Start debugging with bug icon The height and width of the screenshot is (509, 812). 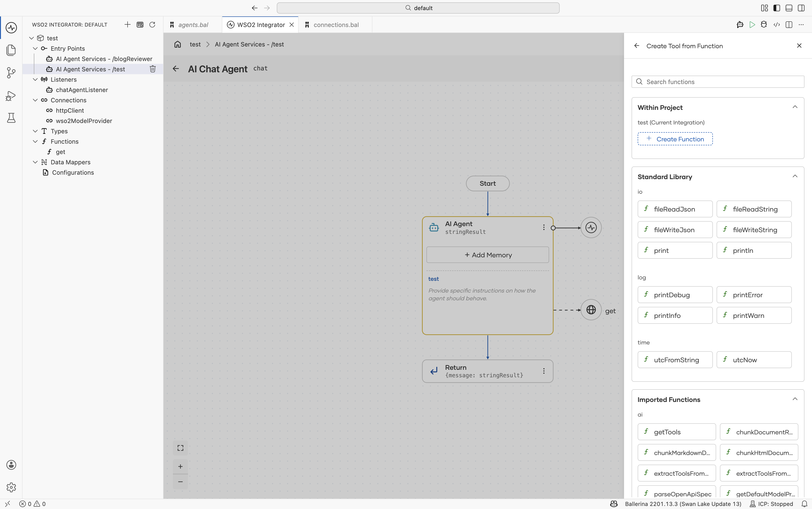(764, 25)
